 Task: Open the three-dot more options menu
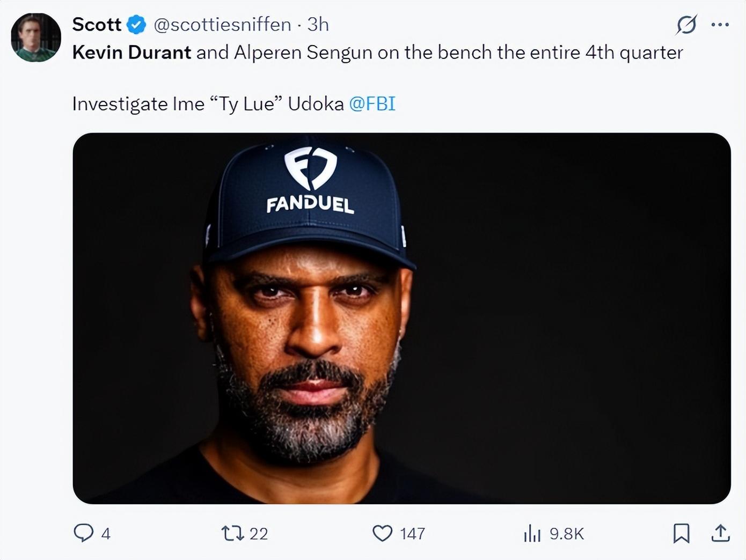tap(720, 25)
